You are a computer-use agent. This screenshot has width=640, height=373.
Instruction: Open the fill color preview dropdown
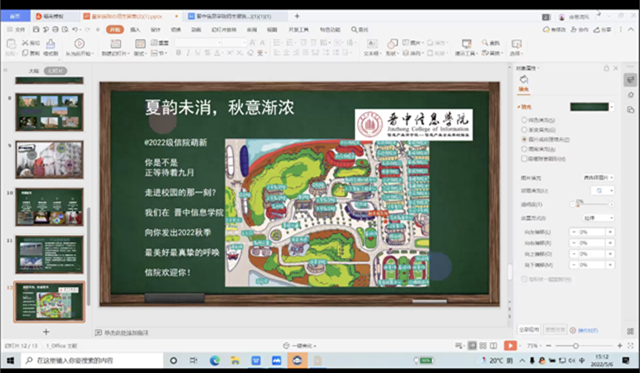(612, 107)
